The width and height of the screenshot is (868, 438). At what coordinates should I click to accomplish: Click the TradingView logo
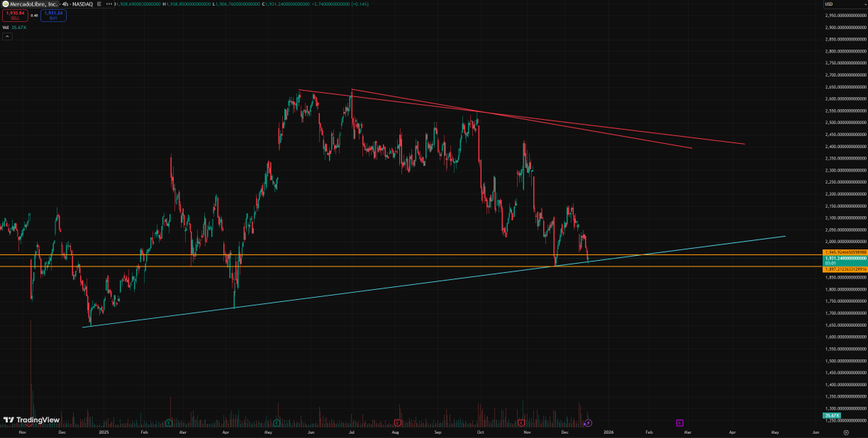point(31,420)
